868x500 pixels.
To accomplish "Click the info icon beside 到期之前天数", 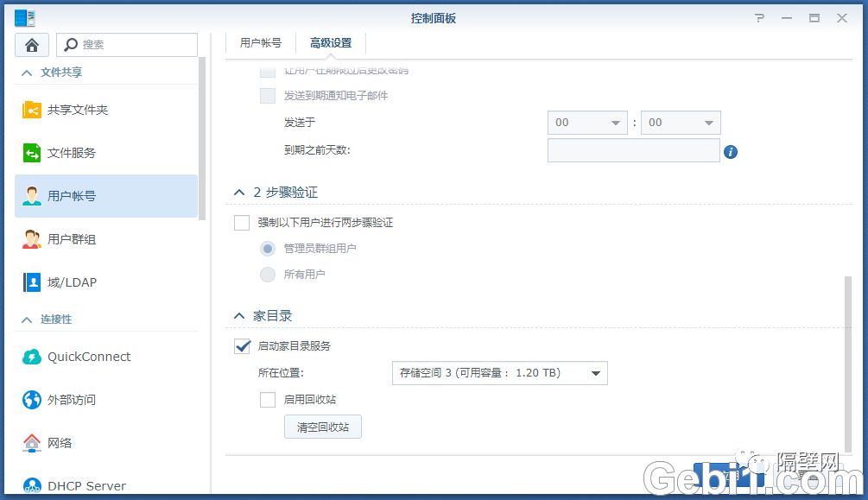I will (730, 152).
